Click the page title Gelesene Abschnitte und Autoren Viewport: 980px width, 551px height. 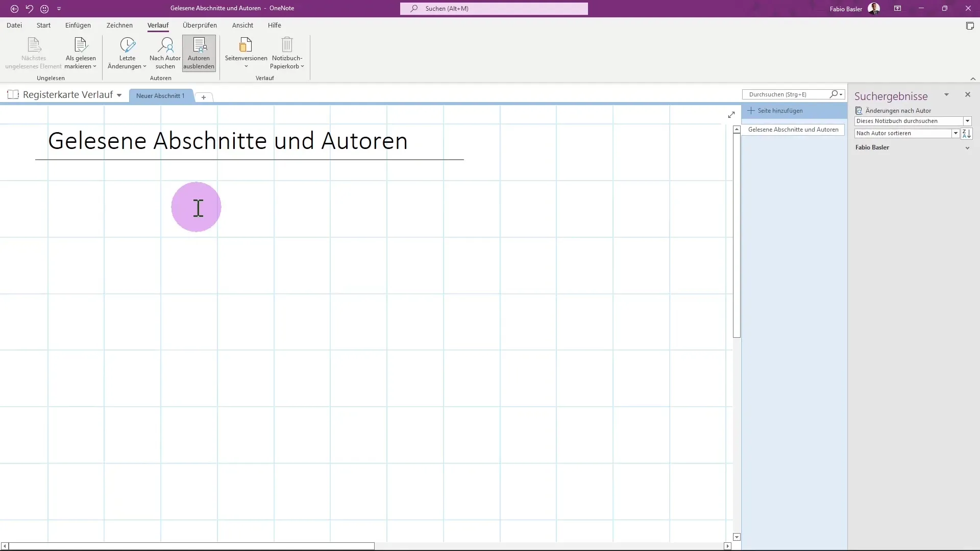tap(228, 141)
